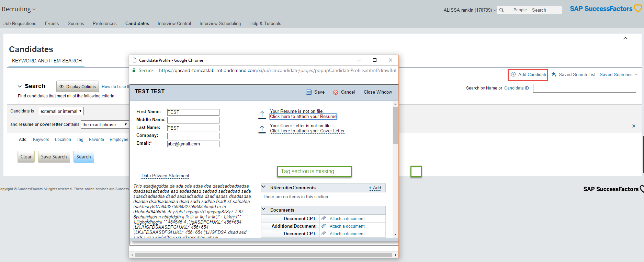Click the How do I use help link
This screenshot has height=262, width=644.
[115, 87]
